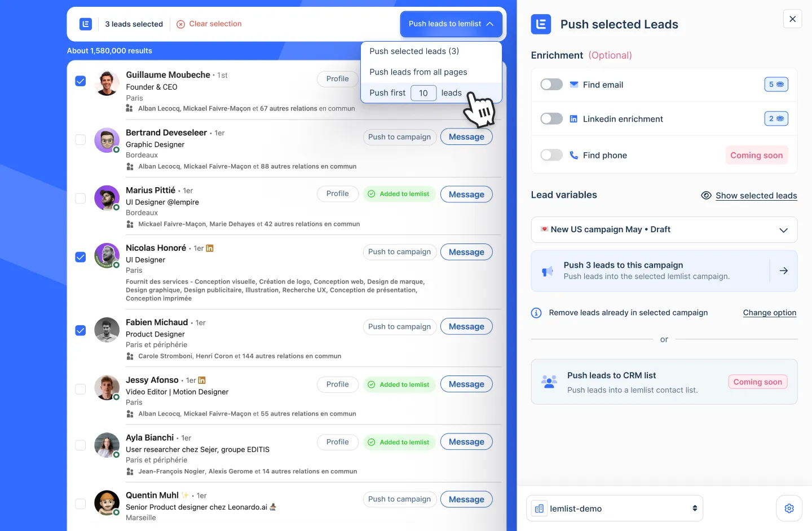Click the arrow to push 3 leads to campaign
Viewport: 812px width, 531px height.
click(x=784, y=271)
